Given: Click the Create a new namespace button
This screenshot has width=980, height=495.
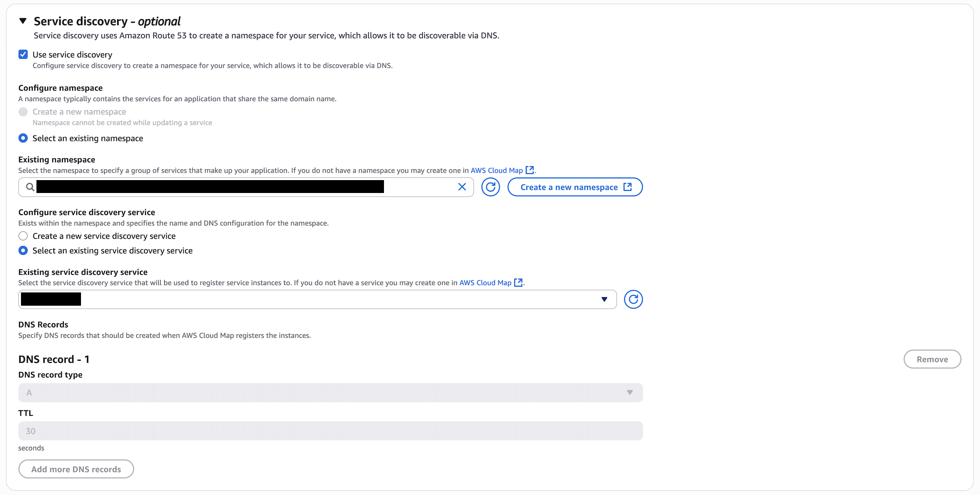Looking at the screenshot, I should point(575,187).
